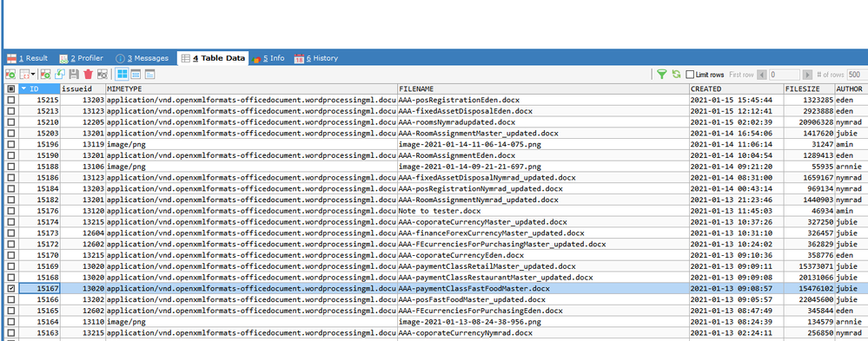
Task: Click the FILESIZE column header
Action: (809, 89)
